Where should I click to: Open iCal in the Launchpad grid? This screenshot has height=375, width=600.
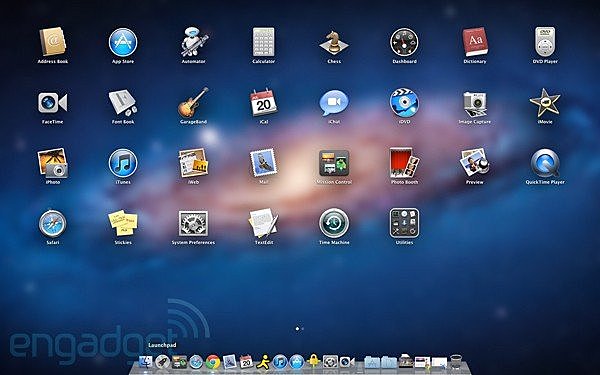pyautogui.click(x=264, y=103)
